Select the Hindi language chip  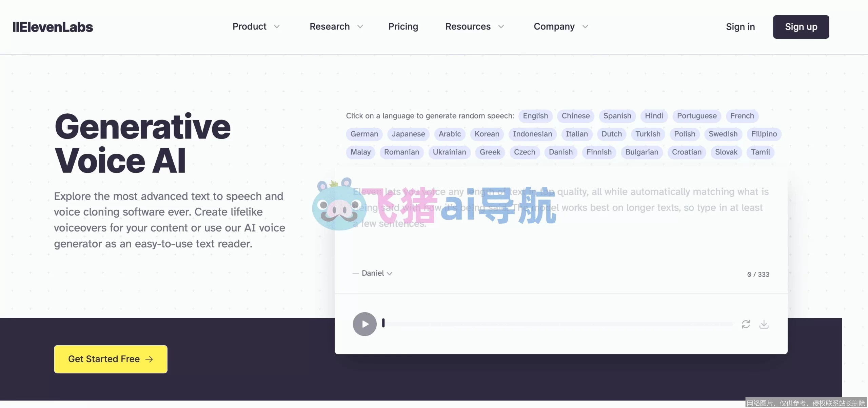click(x=654, y=116)
